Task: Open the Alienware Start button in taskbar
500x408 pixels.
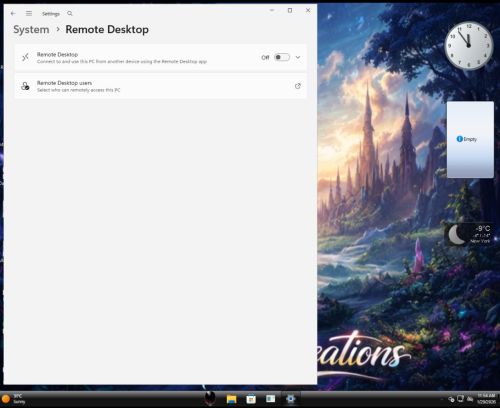Action: [x=210, y=398]
